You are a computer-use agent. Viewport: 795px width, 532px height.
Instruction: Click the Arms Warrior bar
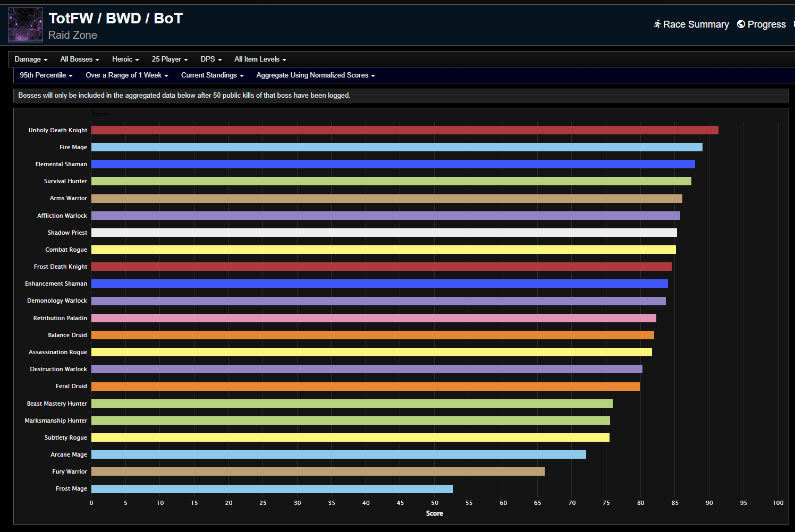tap(387, 199)
